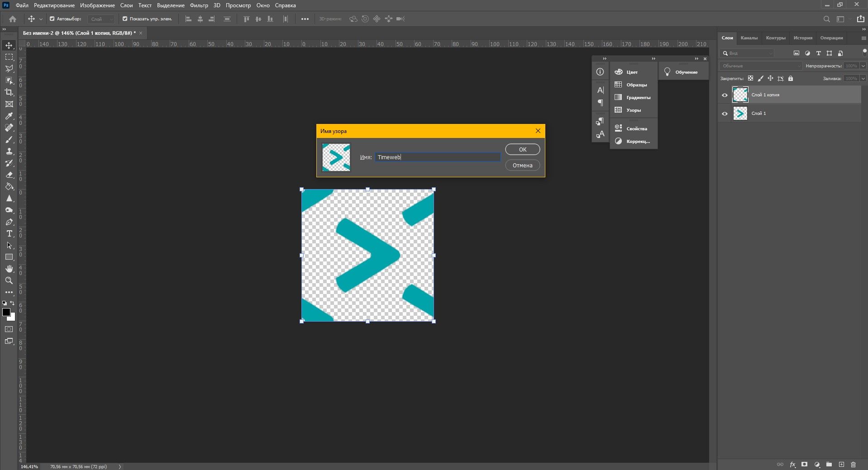Select the Hand tool
This screenshot has width=868, height=470.
9,269
